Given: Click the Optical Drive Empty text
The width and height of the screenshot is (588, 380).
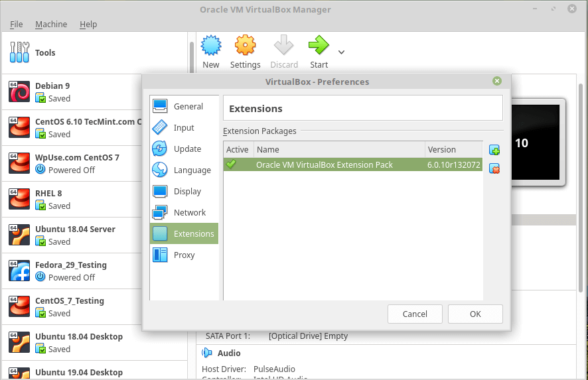Looking at the screenshot, I should point(308,336).
